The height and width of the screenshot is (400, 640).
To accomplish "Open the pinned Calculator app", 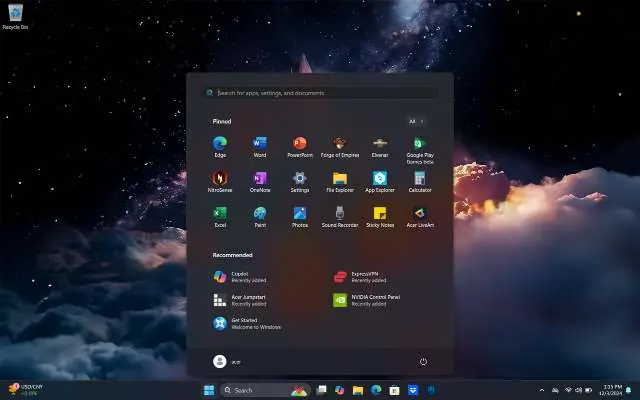I will point(420,182).
